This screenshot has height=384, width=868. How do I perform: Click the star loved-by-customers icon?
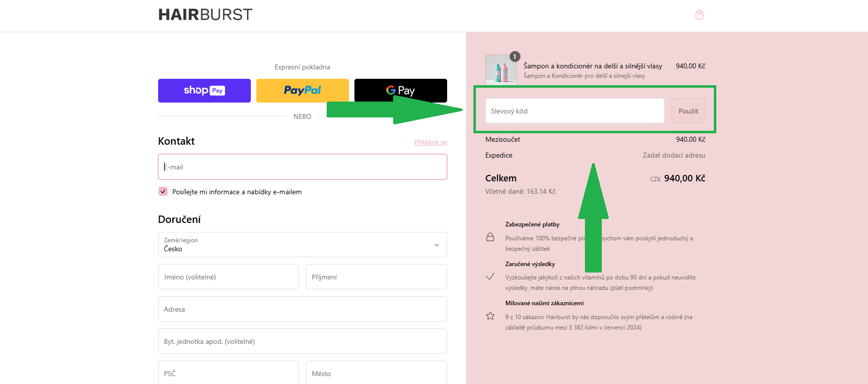tap(490, 316)
